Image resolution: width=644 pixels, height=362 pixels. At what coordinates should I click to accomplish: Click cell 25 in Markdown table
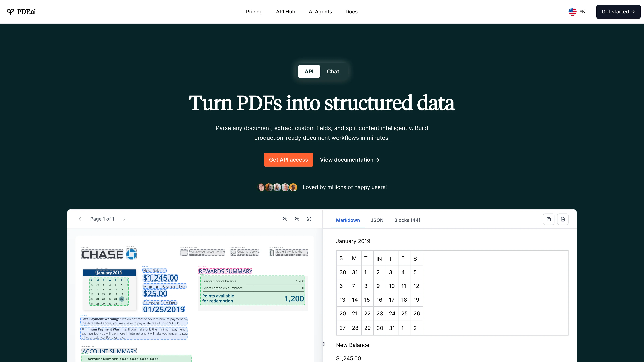(404, 314)
